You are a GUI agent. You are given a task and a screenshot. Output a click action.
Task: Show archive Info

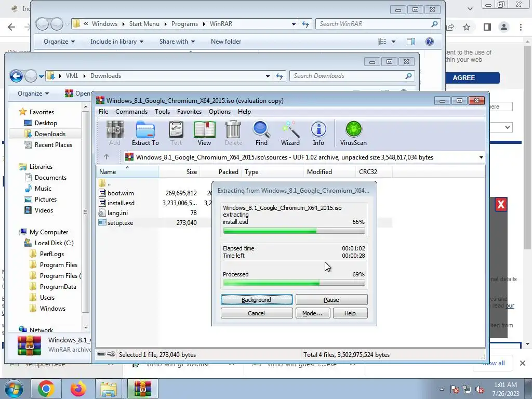click(x=318, y=133)
